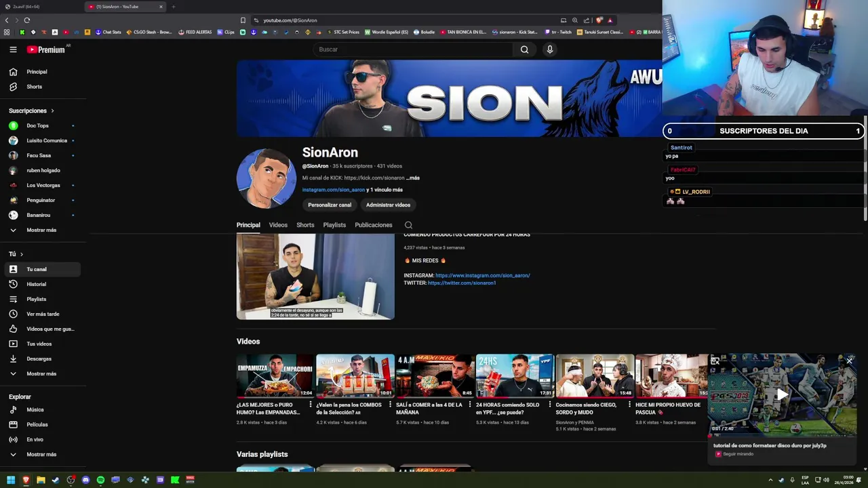868x488 pixels.
Task: Open the Instagram link in video description
Action: click(483, 276)
